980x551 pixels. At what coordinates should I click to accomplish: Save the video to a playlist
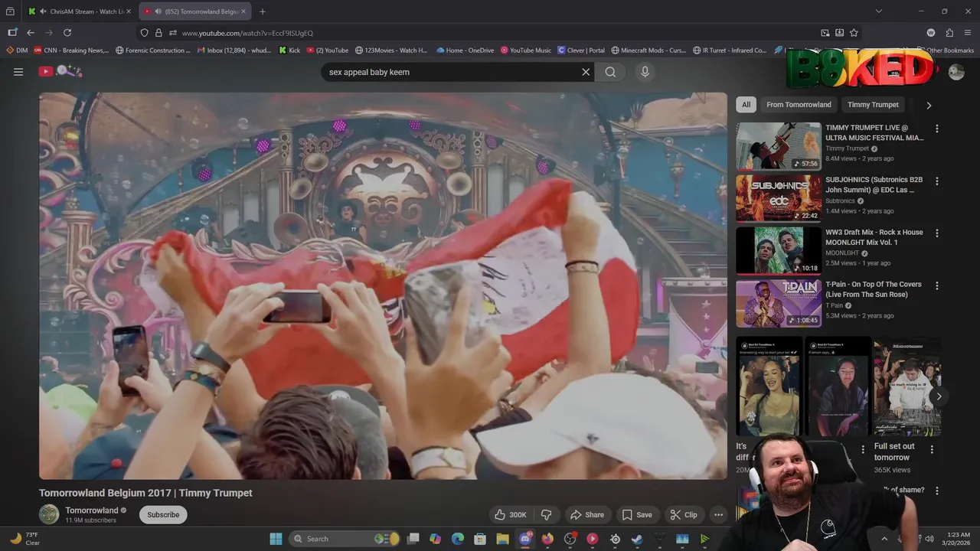pyautogui.click(x=637, y=515)
